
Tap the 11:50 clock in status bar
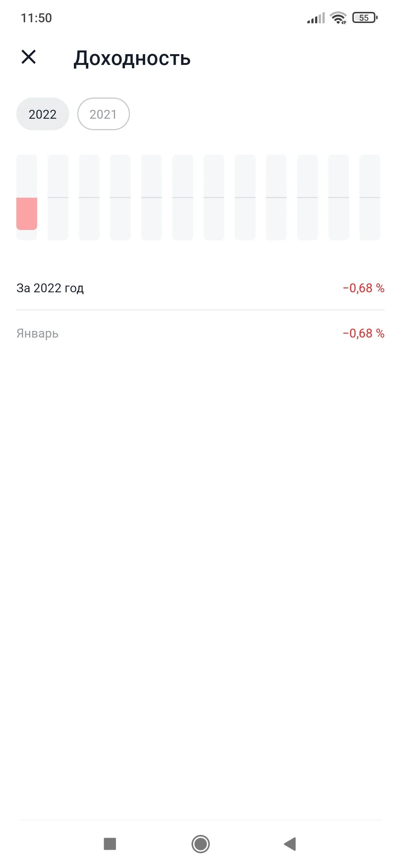pyautogui.click(x=36, y=18)
